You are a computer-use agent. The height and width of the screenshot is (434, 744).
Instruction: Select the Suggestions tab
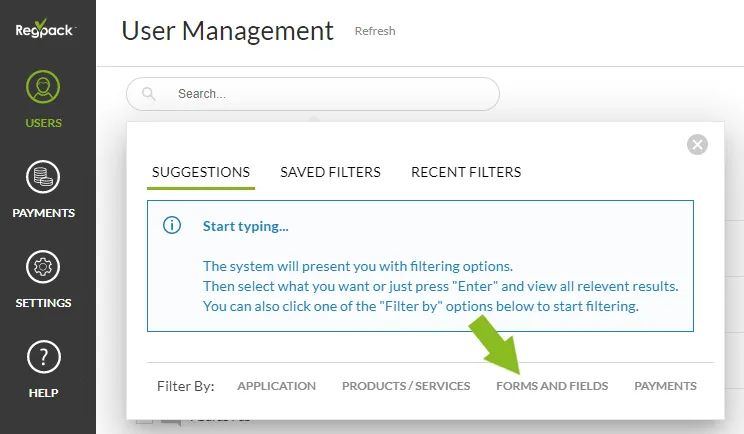click(x=201, y=172)
